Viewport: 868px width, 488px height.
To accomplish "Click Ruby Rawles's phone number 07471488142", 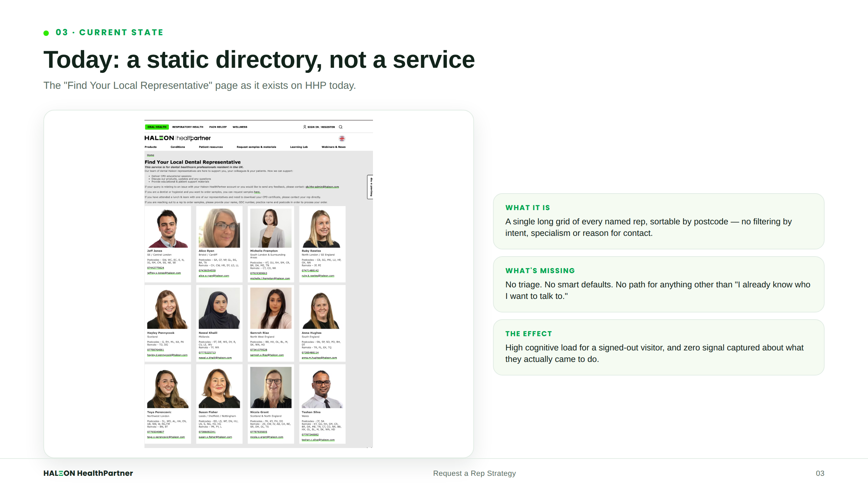I will 310,271.
